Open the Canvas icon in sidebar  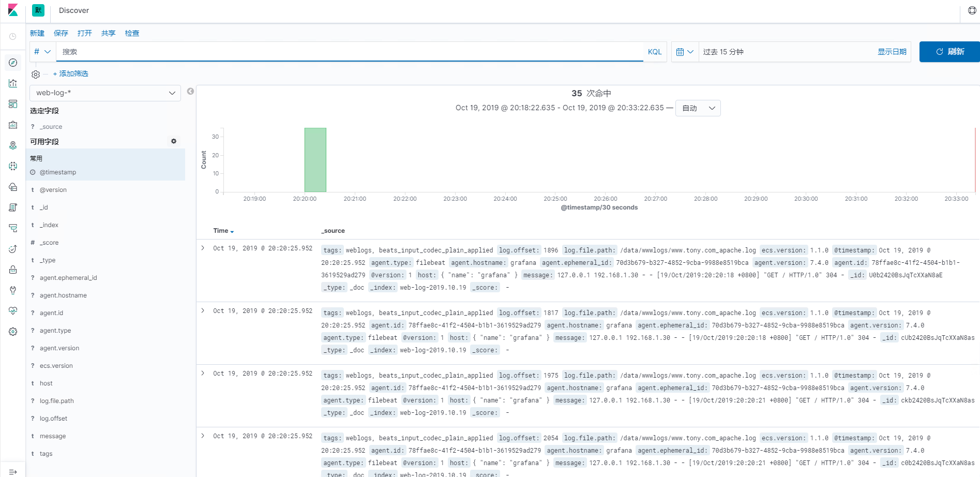pos(13,125)
